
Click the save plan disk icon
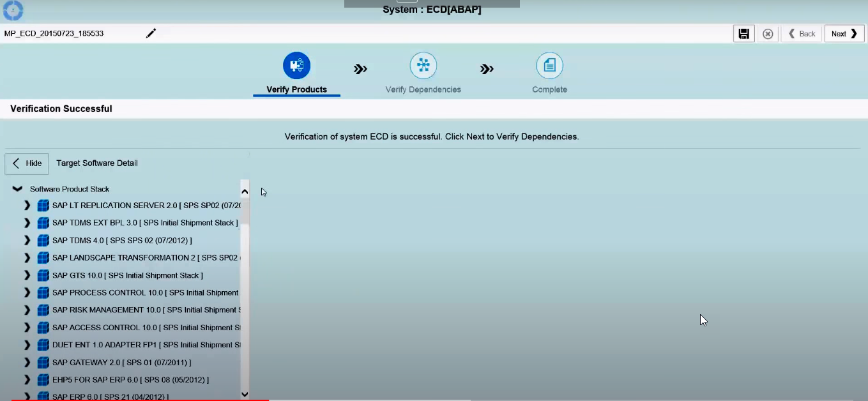tap(743, 34)
